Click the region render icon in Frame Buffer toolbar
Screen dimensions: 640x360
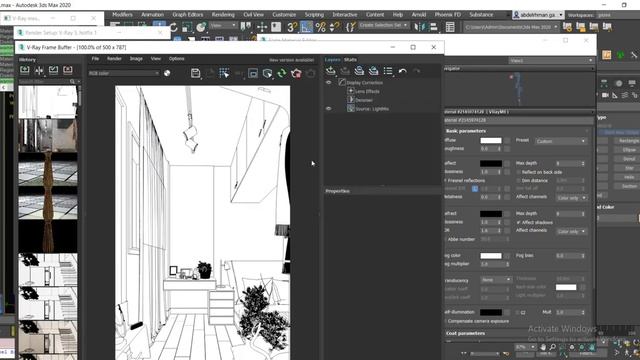tap(253, 73)
